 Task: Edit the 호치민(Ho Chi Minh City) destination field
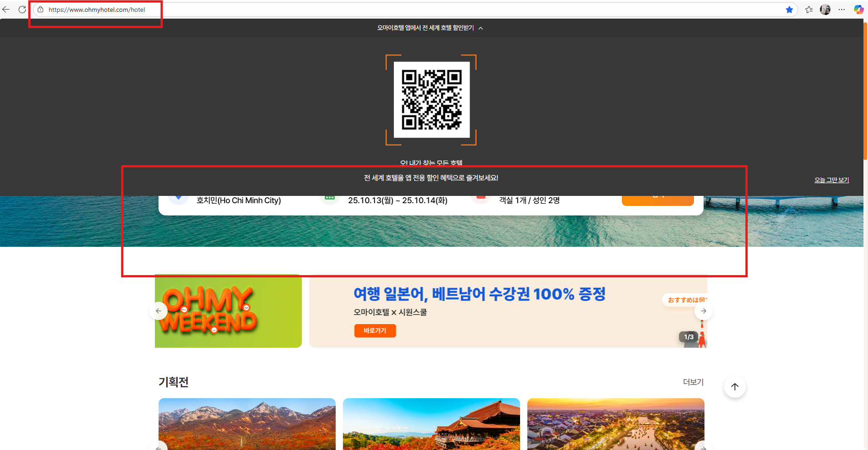click(238, 200)
